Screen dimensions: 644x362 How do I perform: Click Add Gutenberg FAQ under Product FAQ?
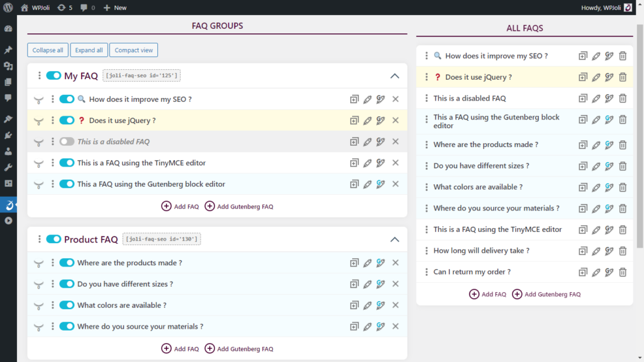(x=238, y=348)
